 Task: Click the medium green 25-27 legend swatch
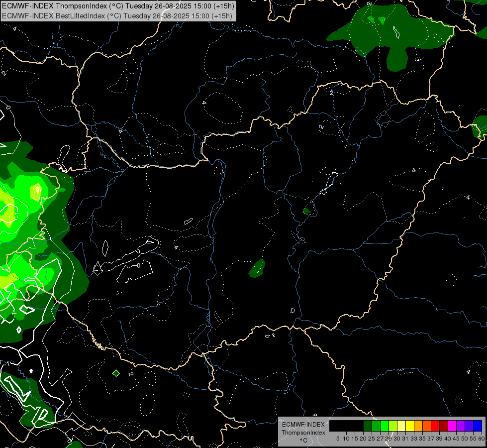coord(376,426)
